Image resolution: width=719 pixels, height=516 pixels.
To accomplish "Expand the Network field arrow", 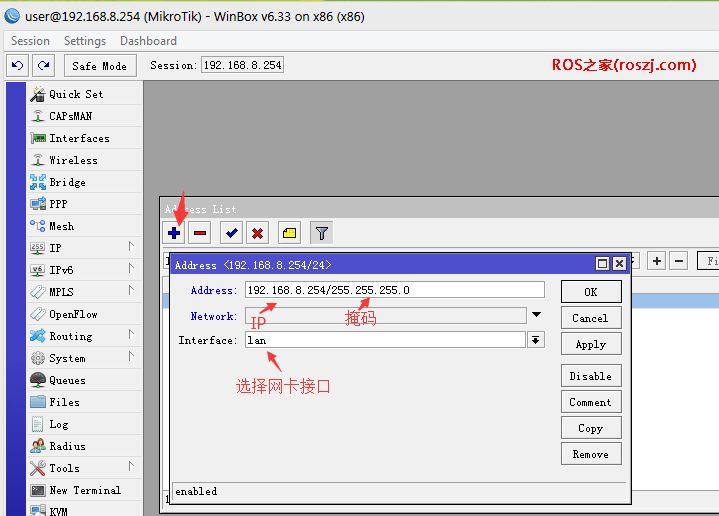I will tap(536, 315).
